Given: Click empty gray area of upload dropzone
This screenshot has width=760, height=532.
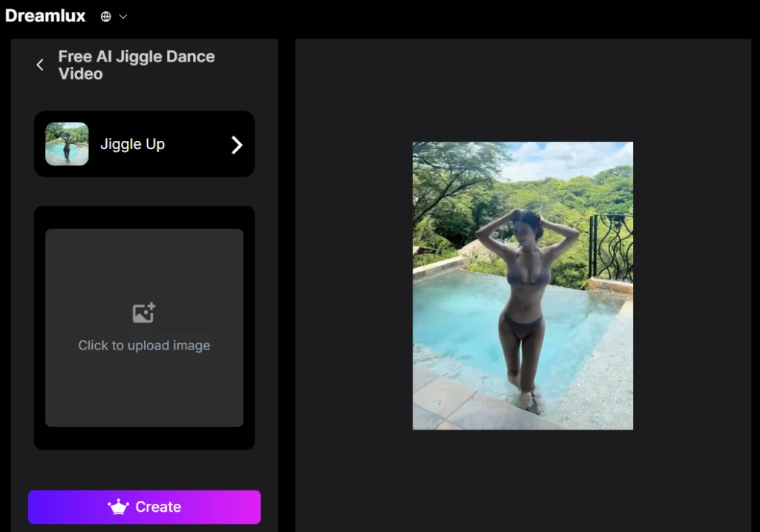Looking at the screenshot, I should coord(144,393).
